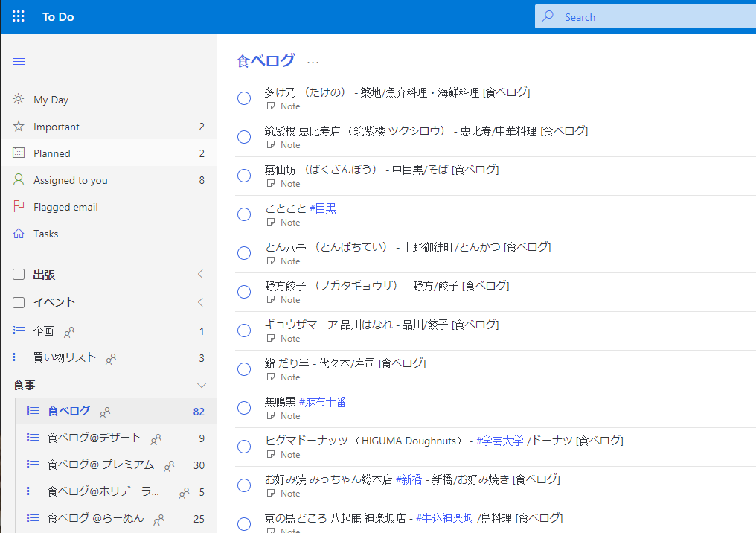Click the Important star icon

click(x=19, y=127)
